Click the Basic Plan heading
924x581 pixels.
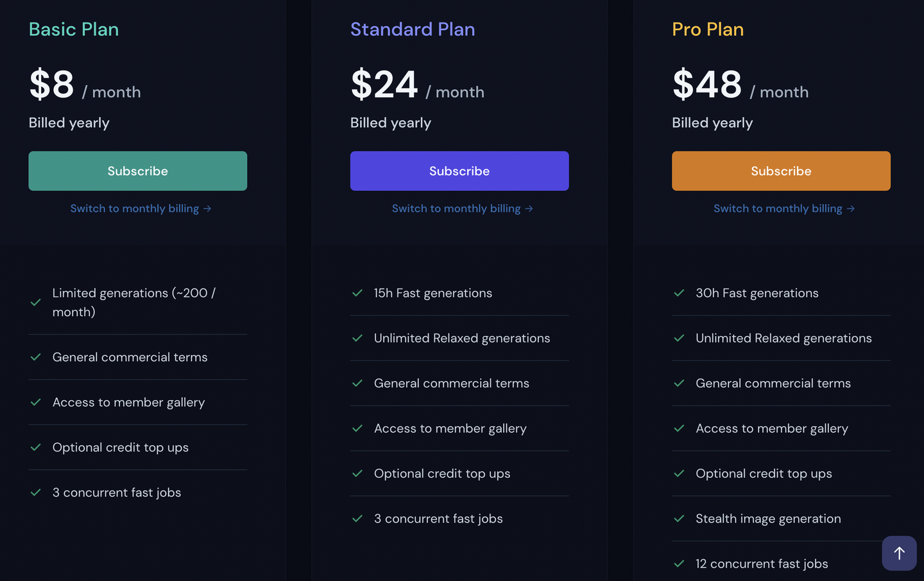[74, 29]
